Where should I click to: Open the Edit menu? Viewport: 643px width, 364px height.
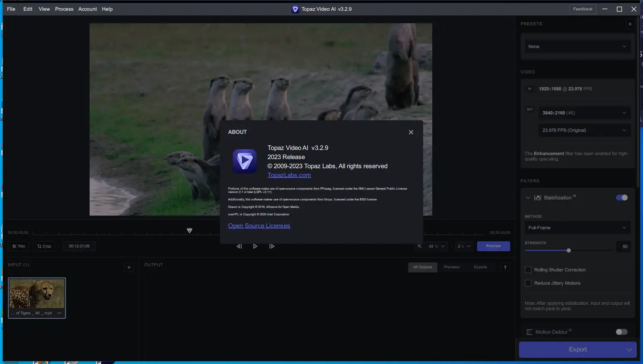pyautogui.click(x=28, y=9)
